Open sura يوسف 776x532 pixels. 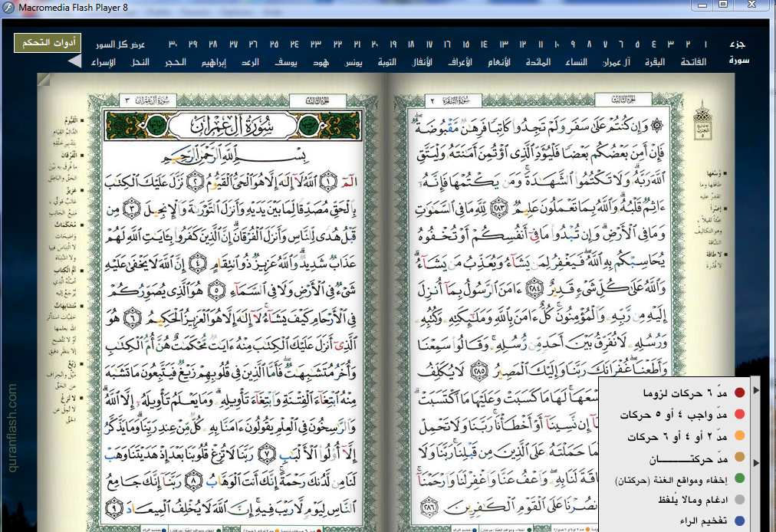(x=286, y=62)
